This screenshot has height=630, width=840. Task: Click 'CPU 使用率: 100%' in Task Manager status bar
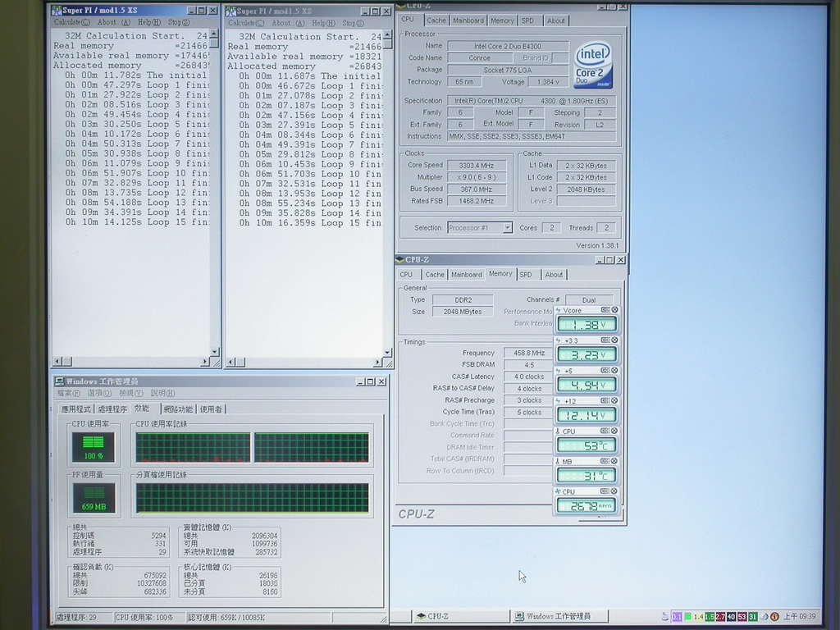(144, 617)
